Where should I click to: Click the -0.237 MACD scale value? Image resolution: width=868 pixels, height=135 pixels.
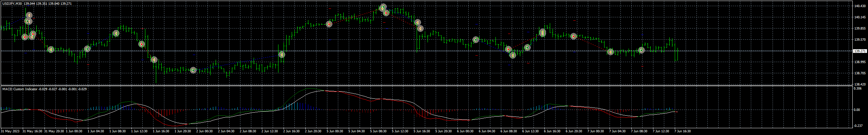[858, 126]
